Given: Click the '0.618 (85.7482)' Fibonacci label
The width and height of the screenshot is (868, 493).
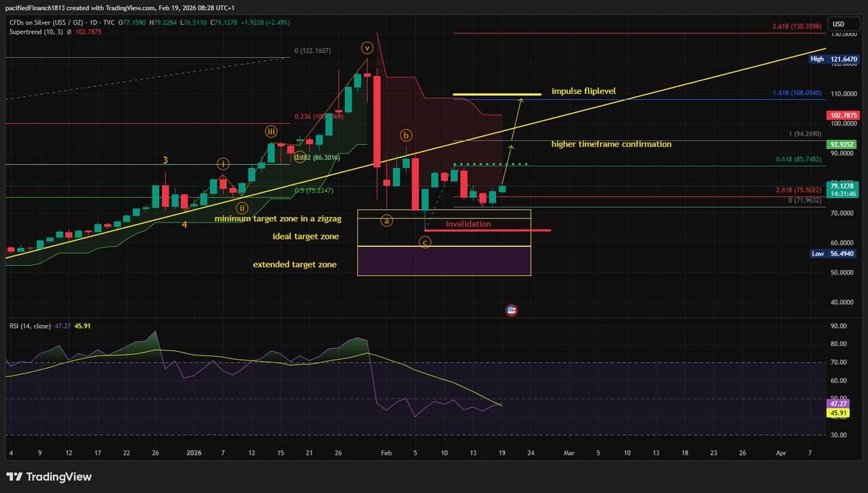Looking at the screenshot, I should point(798,159).
